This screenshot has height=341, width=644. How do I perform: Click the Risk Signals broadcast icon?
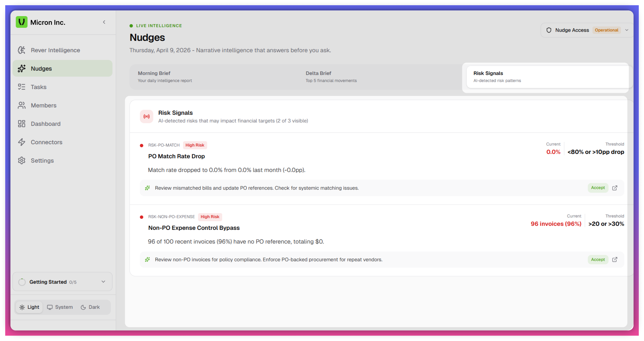point(147,117)
